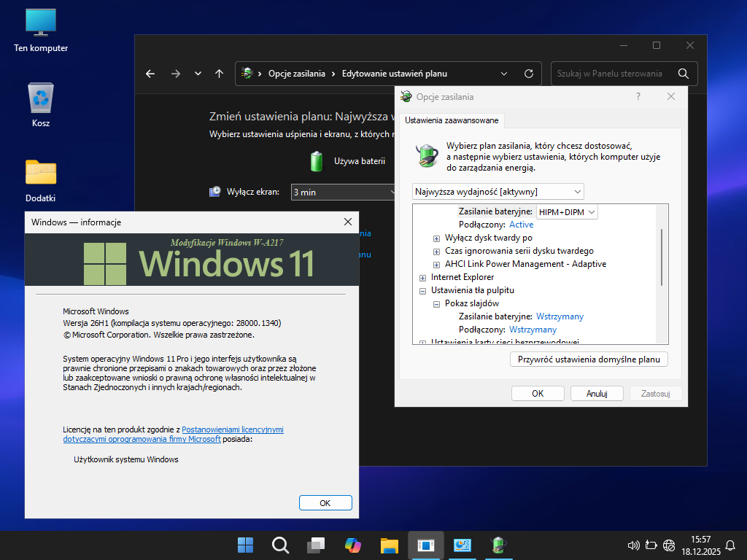Open notification bell in system tray
Viewport: 747px width, 560px height.
click(730, 545)
